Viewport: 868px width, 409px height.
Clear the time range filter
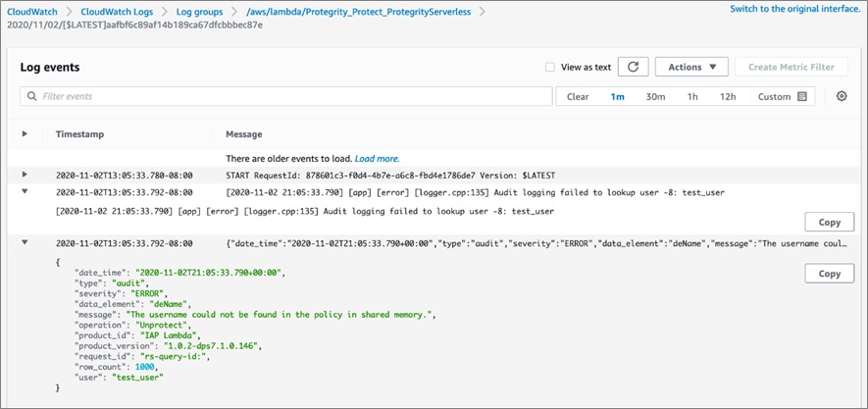click(578, 96)
